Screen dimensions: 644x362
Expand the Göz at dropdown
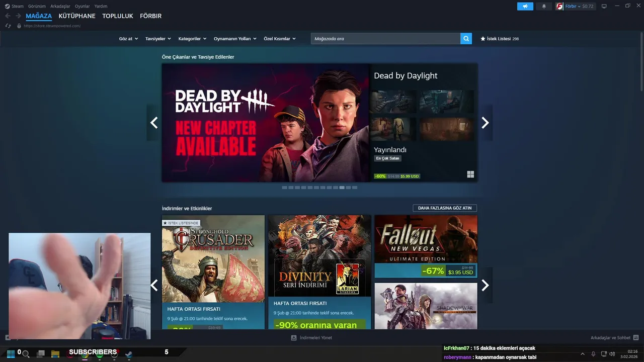point(128,39)
